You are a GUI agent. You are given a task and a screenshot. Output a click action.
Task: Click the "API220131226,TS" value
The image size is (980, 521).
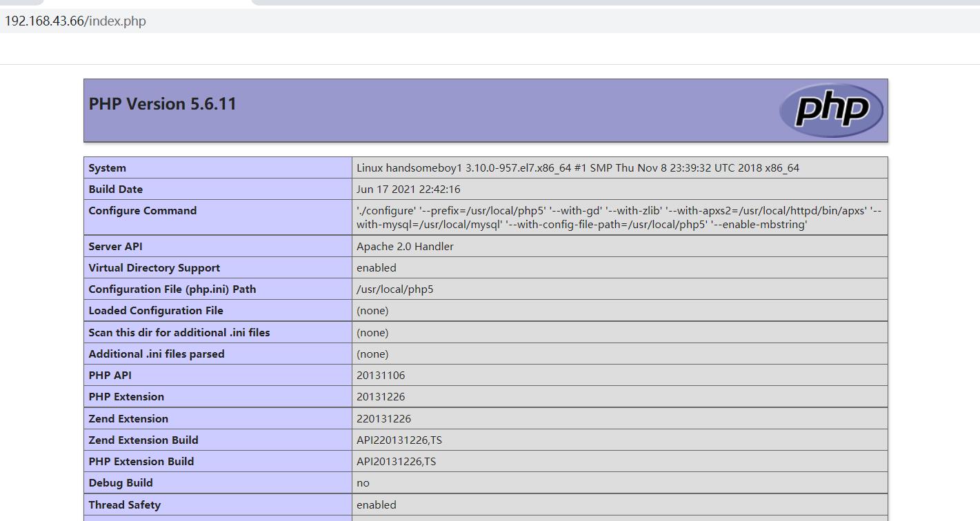[399, 440]
